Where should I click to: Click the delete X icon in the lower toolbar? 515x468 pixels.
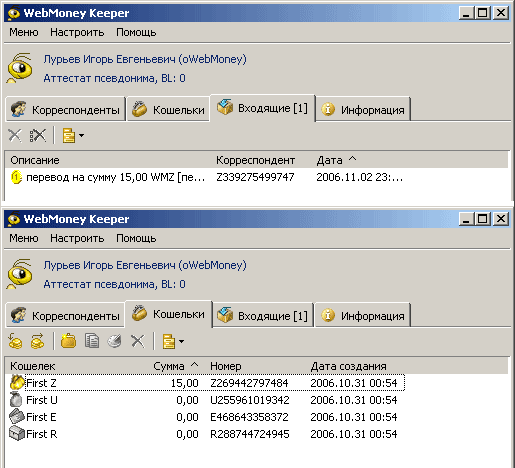point(138,341)
